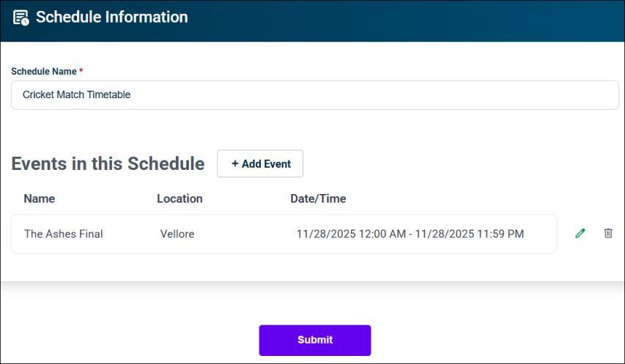Click the Vellore location cell
The height and width of the screenshot is (364, 625).
[x=177, y=234]
